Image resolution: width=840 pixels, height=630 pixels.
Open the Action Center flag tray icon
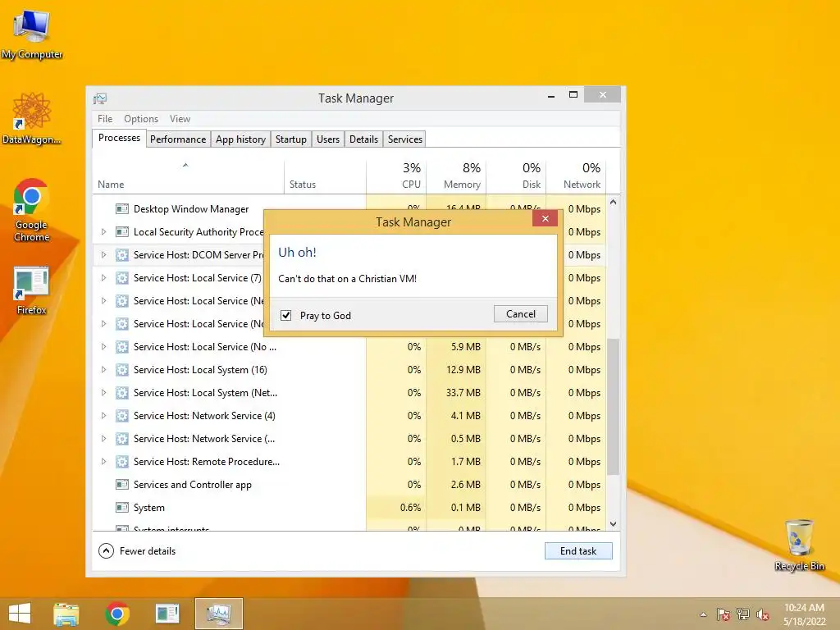click(724, 614)
